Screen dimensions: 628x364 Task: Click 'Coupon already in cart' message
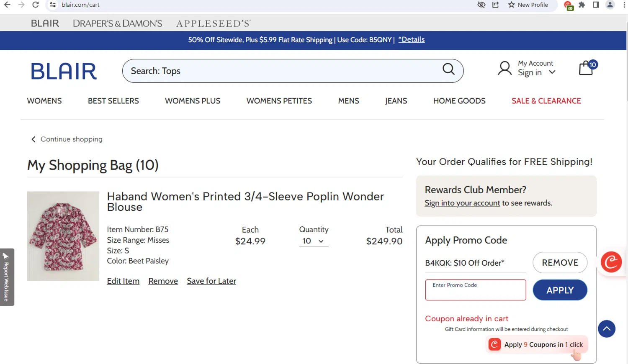tap(466, 319)
